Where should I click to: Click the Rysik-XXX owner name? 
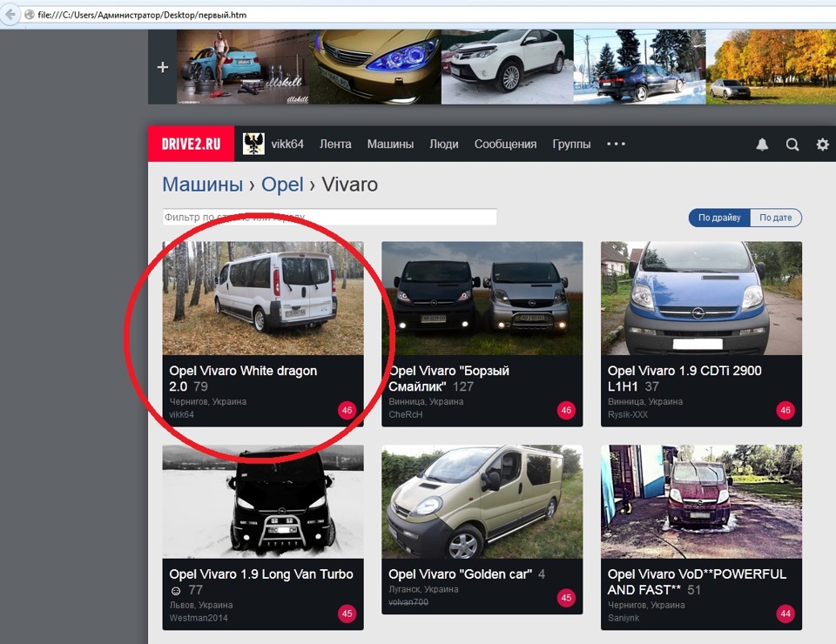(x=628, y=414)
